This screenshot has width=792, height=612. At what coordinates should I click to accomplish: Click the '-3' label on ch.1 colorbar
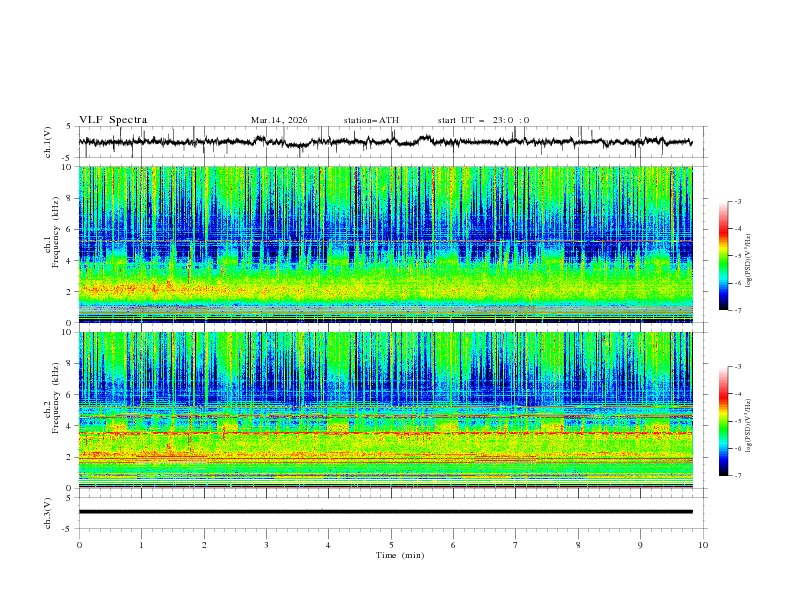tap(737, 201)
